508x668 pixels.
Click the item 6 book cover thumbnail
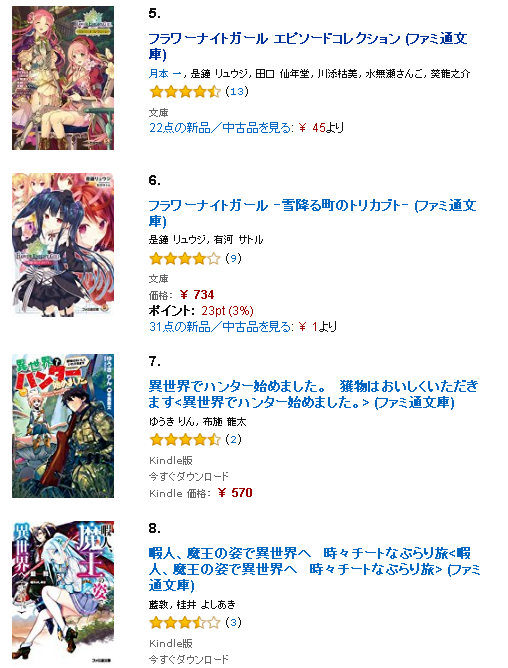coord(63,245)
